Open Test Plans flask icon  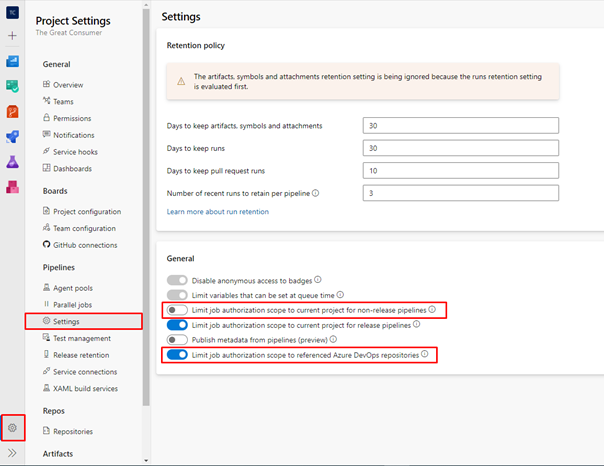point(13,162)
